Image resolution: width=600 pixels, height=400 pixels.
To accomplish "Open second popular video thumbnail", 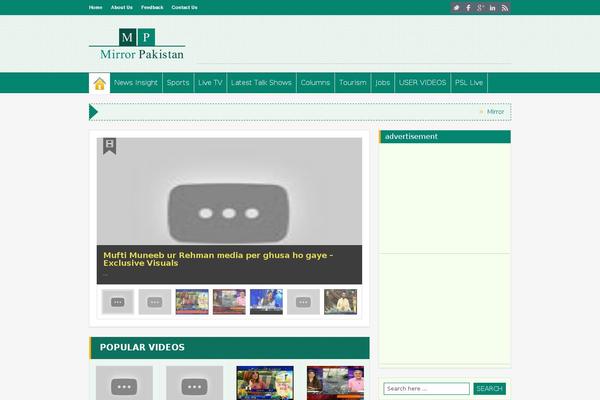I will tap(195, 383).
